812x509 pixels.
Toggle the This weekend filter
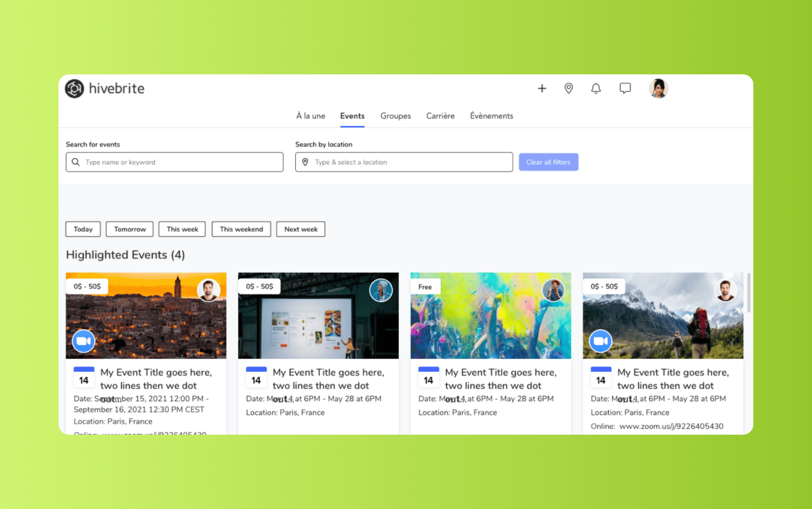(241, 229)
